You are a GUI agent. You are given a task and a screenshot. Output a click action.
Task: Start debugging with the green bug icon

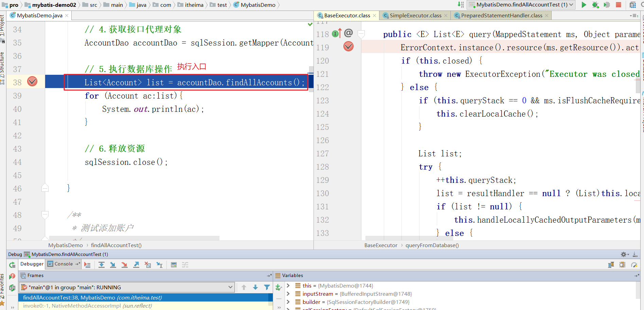coord(595,5)
